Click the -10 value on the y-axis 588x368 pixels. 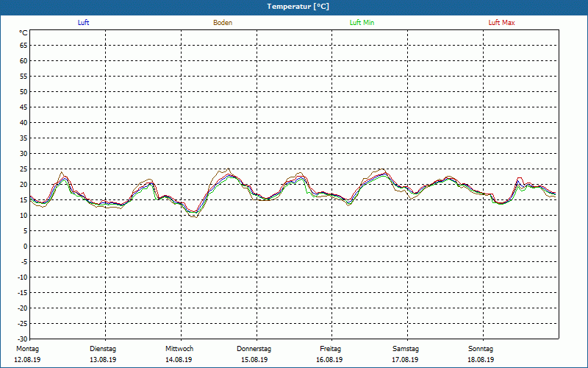[23, 277]
